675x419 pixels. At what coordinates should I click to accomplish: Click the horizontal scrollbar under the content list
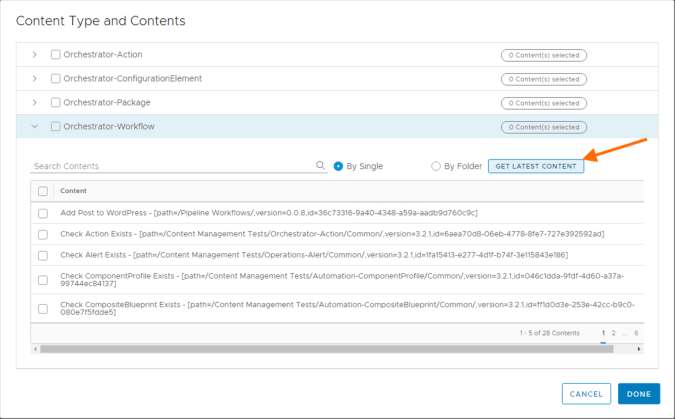coord(320,349)
